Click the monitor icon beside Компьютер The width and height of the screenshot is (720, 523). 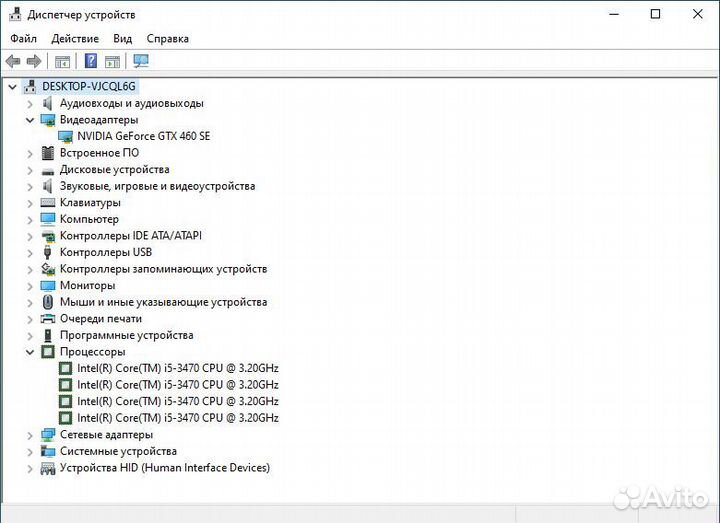click(x=48, y=219)
